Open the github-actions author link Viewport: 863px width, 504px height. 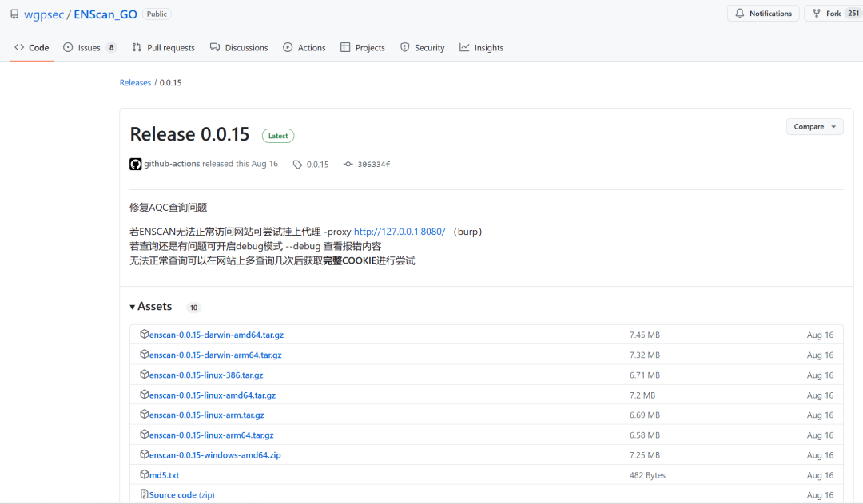coord(172,164)
